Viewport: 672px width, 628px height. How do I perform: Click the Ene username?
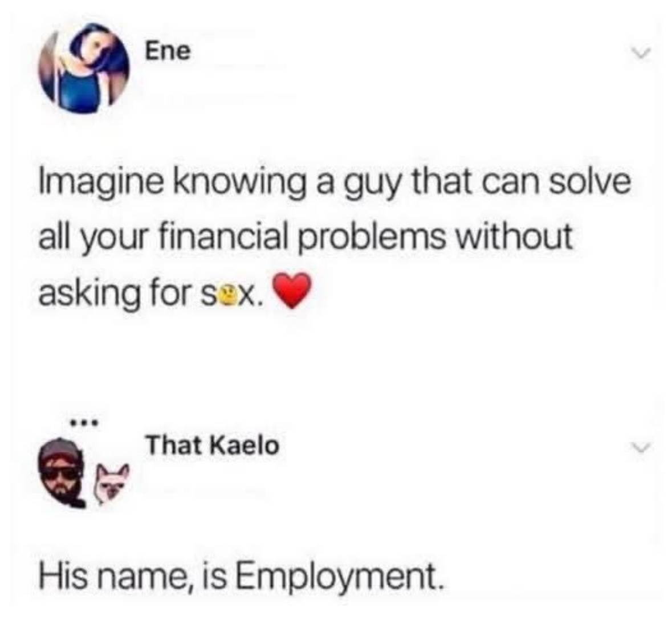(x=168, y=52)
